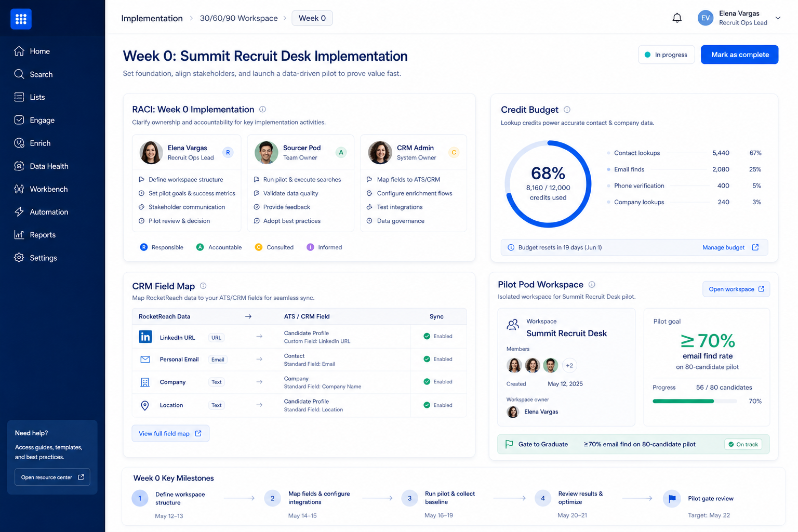Toggle Company sync Enabled status
Screen dimensions: 798x532
(438, 382)
